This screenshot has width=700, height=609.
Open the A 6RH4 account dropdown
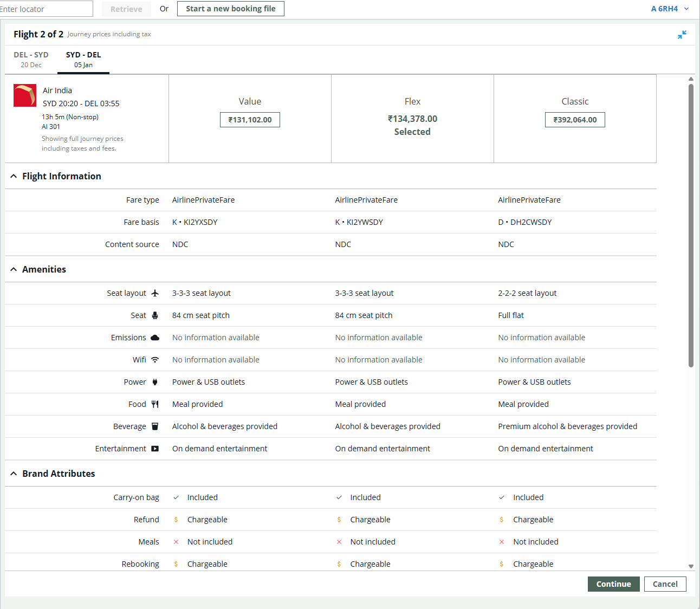(670, 9)
